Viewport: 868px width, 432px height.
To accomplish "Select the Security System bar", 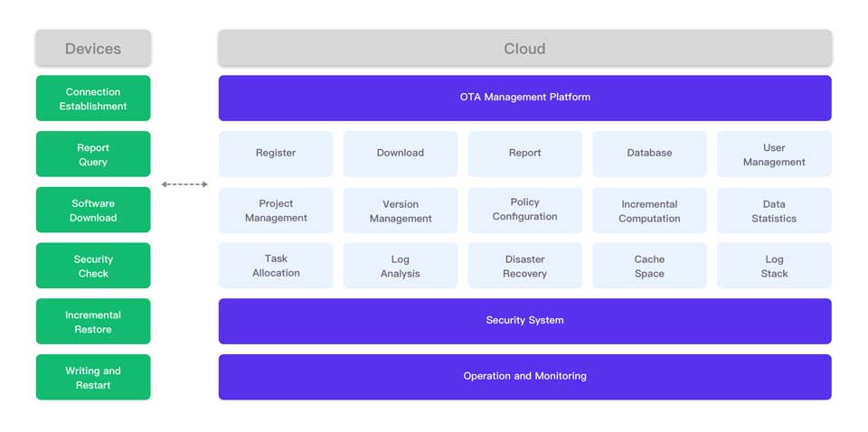I will pyautogui.click(x=524, y=321).
